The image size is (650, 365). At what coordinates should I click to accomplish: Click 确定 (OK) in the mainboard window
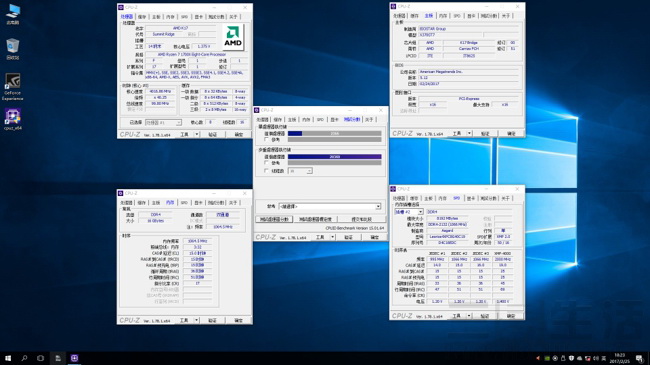coord(511,134)
